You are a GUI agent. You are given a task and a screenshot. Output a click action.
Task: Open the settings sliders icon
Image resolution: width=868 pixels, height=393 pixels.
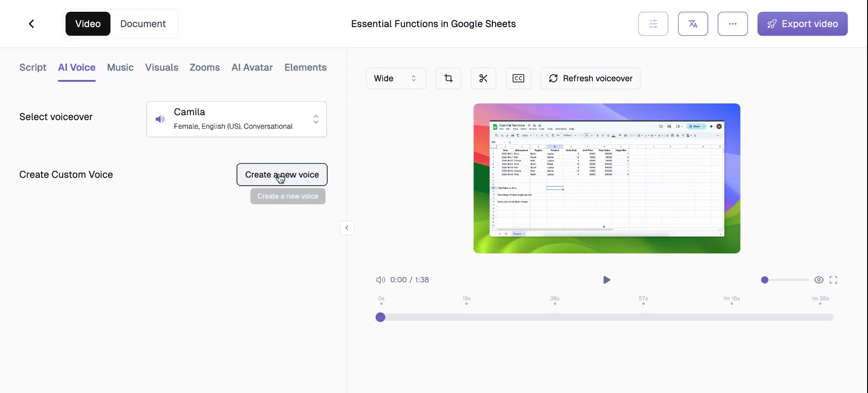tap(653, 23)
